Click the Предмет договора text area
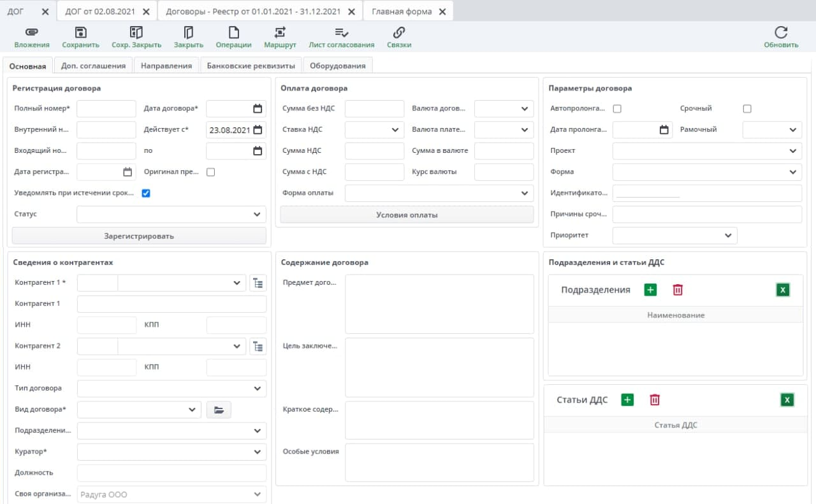Viewport: 816px width, 504px height. [x=439, y=304]
